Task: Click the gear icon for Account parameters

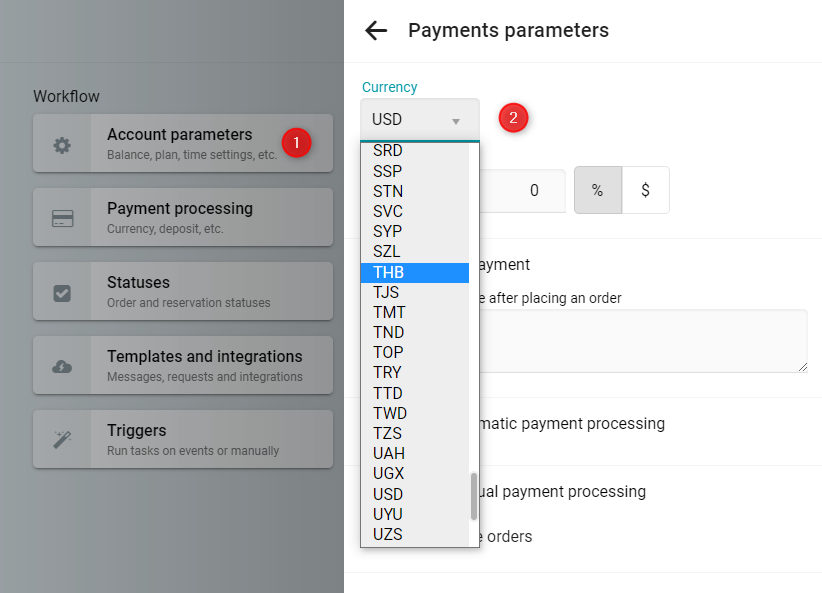Action: pyautogui.click(x=62, y=145)
